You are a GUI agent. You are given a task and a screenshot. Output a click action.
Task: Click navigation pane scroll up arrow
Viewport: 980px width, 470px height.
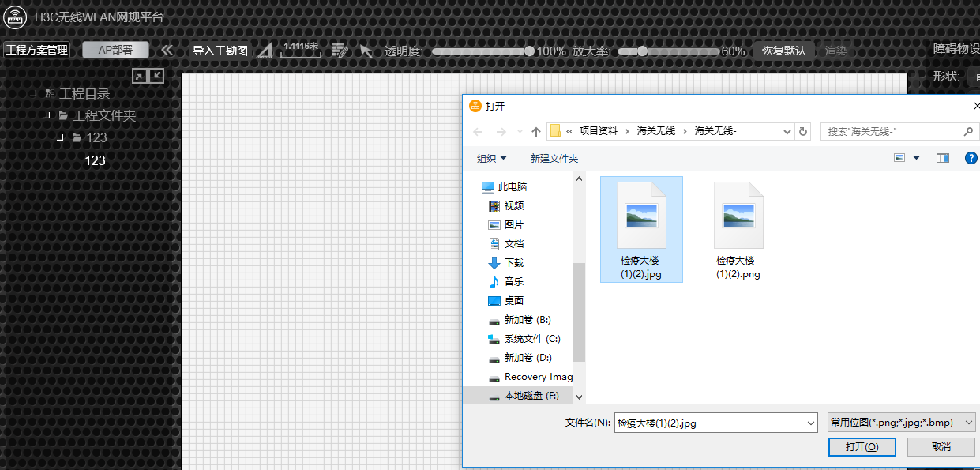[x=579, y=179]
